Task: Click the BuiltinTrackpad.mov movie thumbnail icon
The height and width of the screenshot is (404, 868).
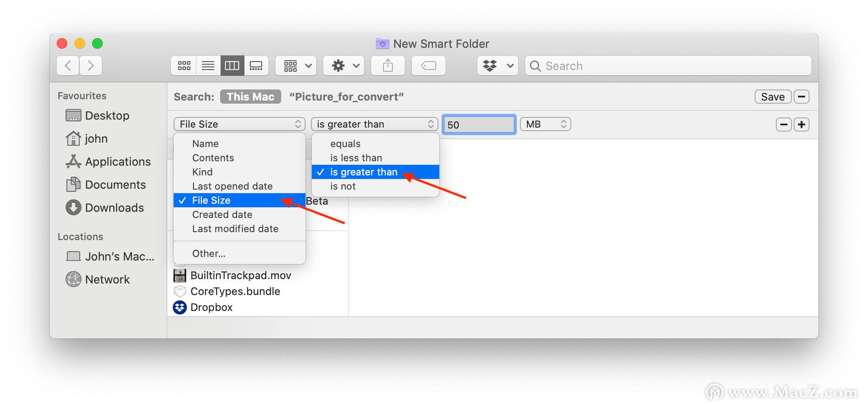Action: [180, 276]
